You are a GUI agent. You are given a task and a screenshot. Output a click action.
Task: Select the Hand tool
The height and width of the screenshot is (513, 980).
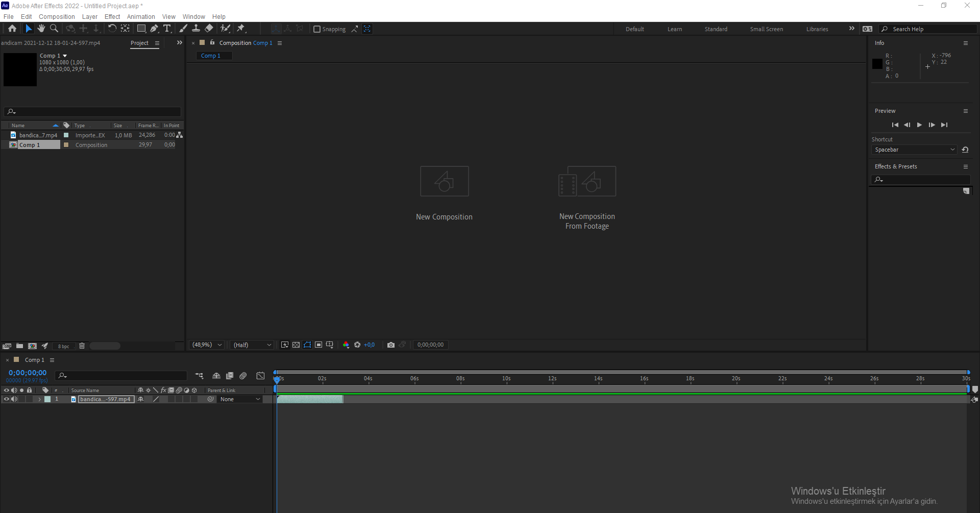(41, 29)
